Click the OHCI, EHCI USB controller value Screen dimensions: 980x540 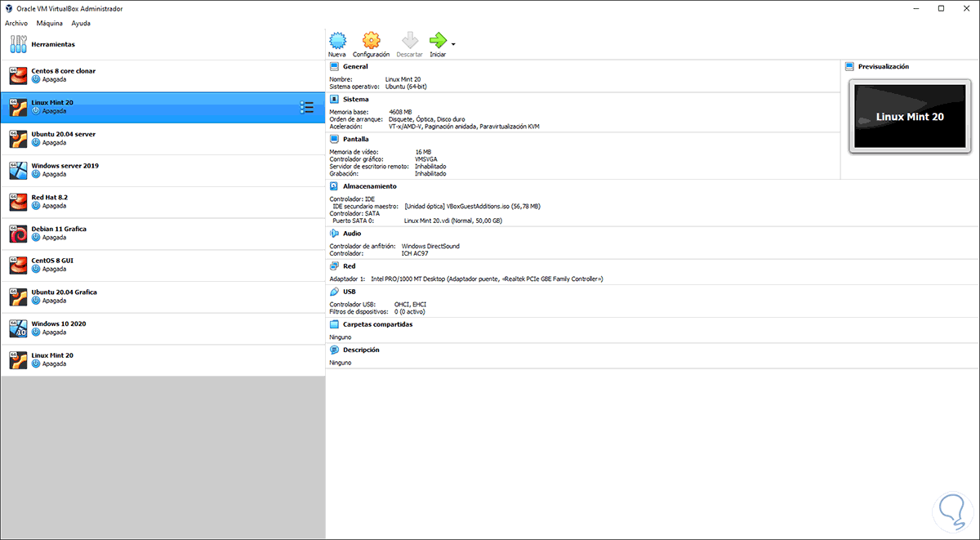point(410,304)
